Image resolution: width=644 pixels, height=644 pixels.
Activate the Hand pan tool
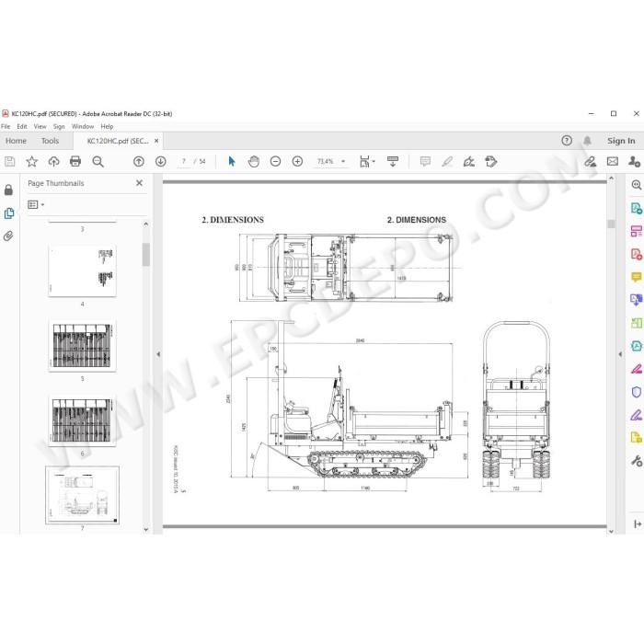pos(254,161)
